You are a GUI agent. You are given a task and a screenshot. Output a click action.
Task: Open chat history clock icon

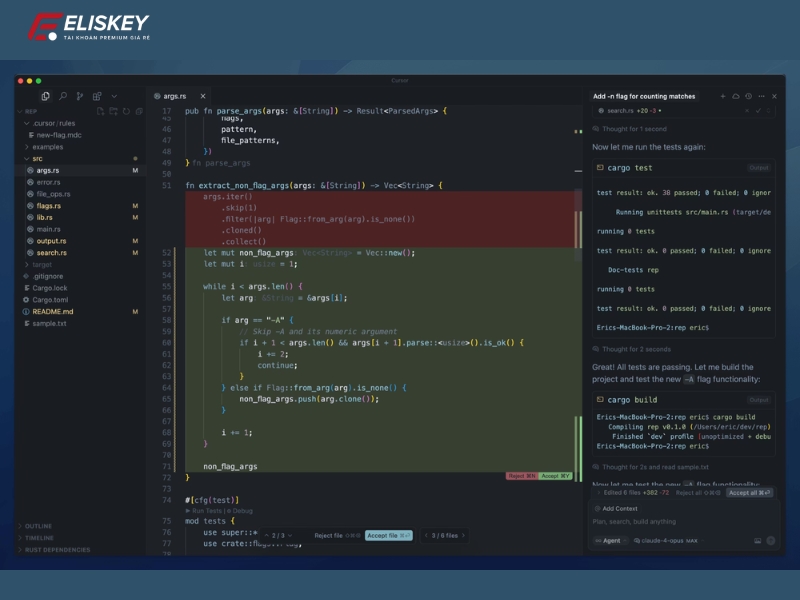pos(748,96)
